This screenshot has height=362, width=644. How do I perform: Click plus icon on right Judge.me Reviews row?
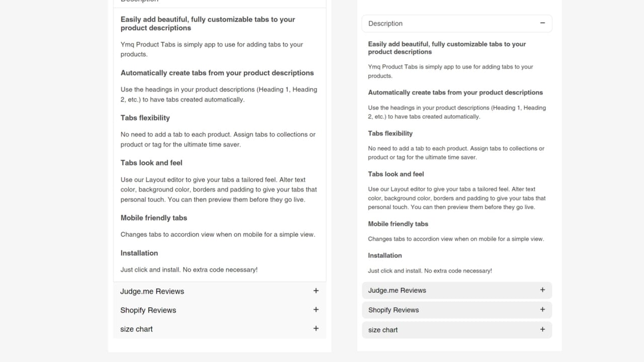point(542,290)
